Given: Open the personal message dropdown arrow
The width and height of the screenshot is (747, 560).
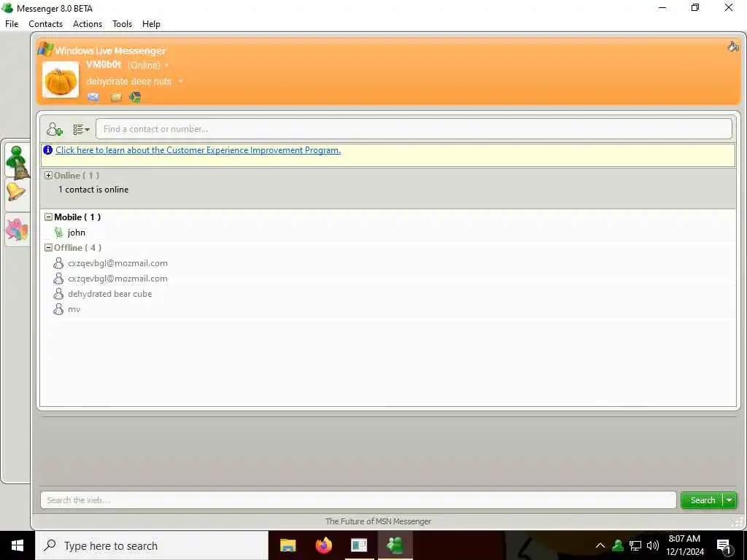Looking at the screenshot, I should pos(181,82).
